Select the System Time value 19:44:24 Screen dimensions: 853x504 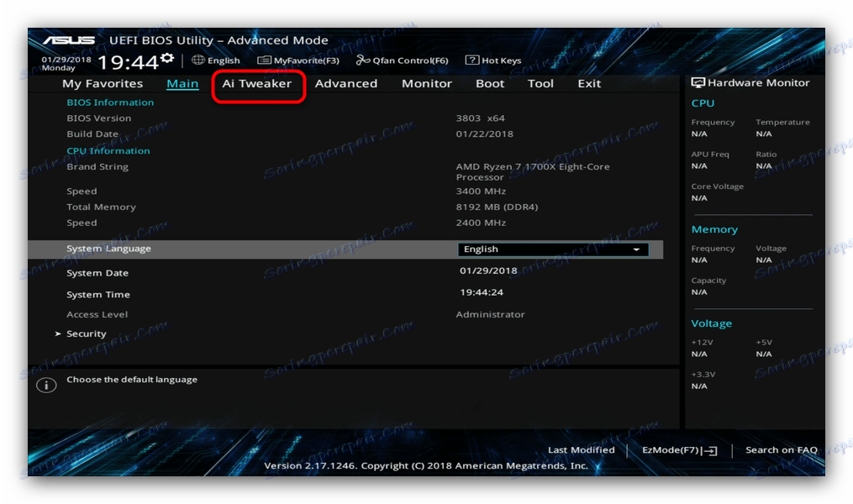click(482, 292)
